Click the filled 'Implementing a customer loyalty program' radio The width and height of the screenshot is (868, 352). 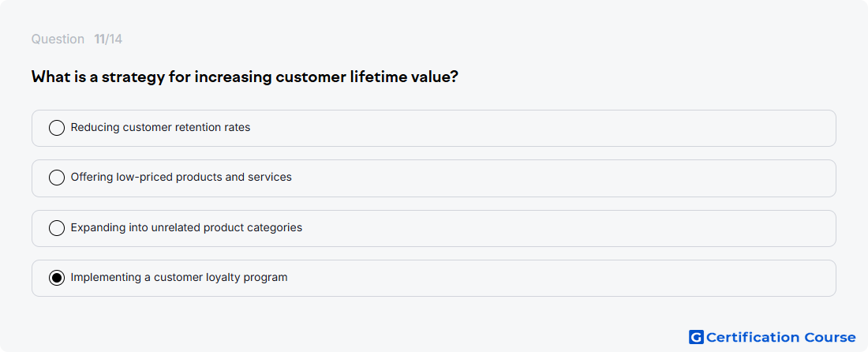tap(57, 278)
